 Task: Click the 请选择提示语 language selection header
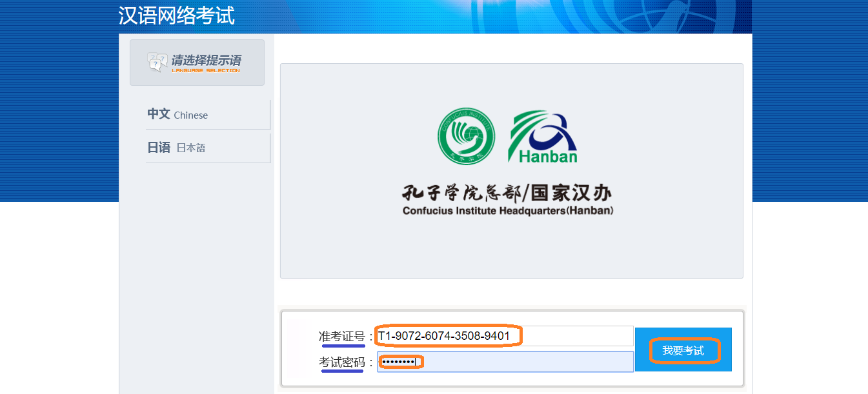(197, 63)
